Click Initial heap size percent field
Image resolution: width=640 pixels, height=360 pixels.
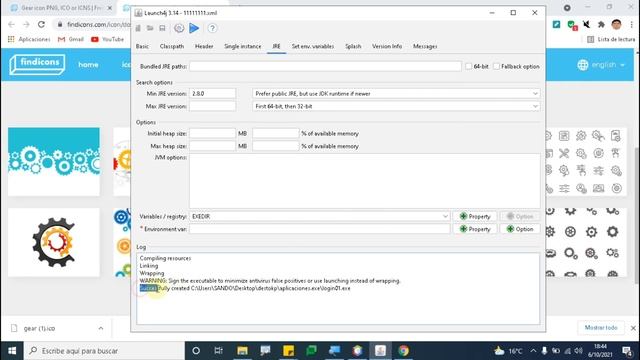276,133
